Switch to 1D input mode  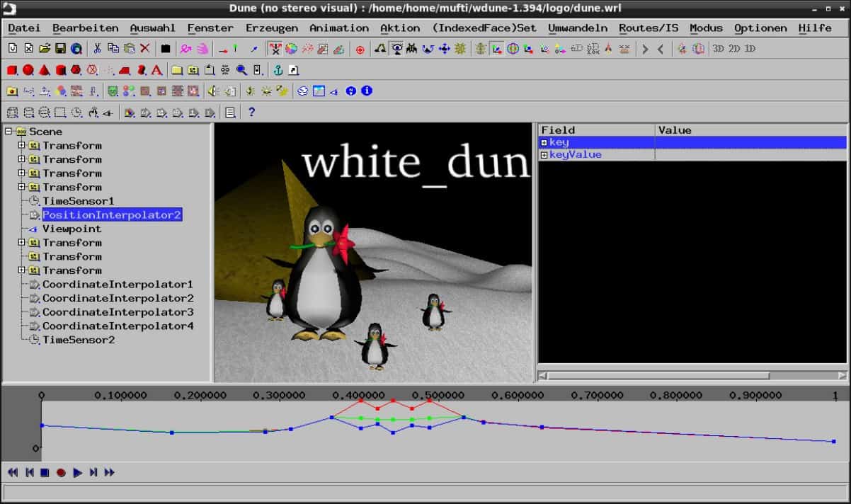pyautogui.click(x=750, y=49)
